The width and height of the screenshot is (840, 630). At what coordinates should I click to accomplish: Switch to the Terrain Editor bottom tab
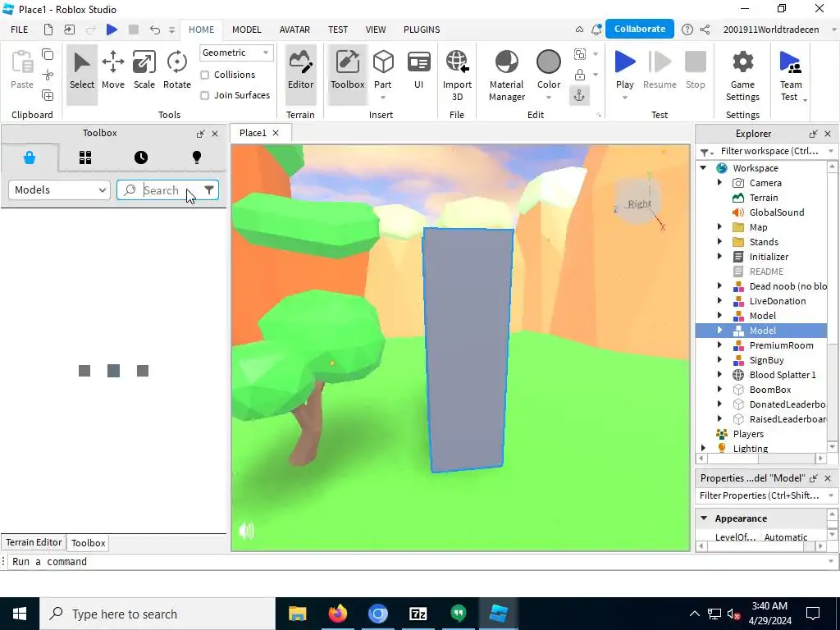[34, 542]
